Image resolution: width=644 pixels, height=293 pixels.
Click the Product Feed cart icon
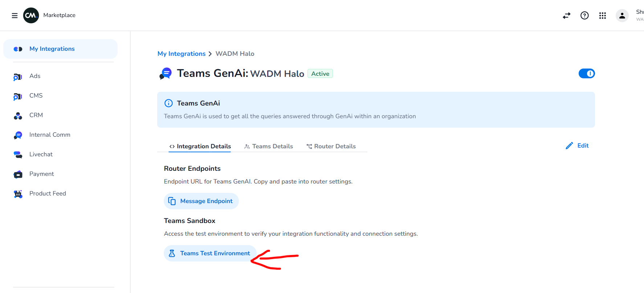click(18, 194)
